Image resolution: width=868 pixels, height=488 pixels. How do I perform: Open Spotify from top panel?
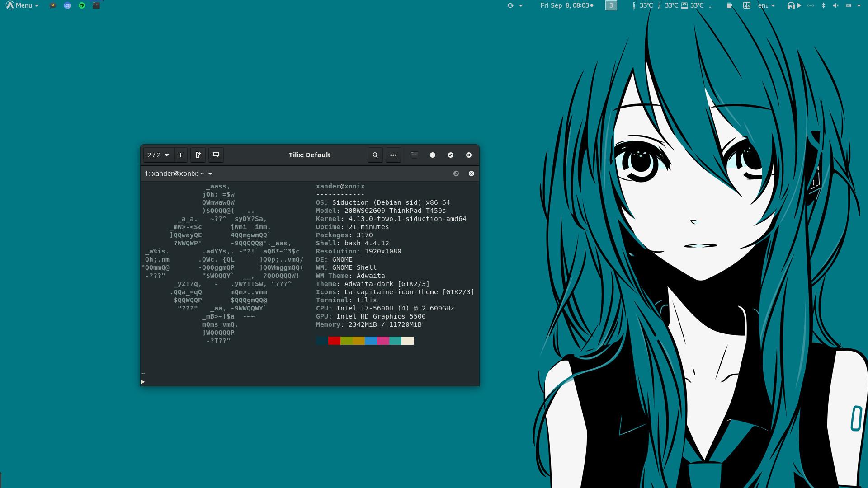click(x=82, y=5)
